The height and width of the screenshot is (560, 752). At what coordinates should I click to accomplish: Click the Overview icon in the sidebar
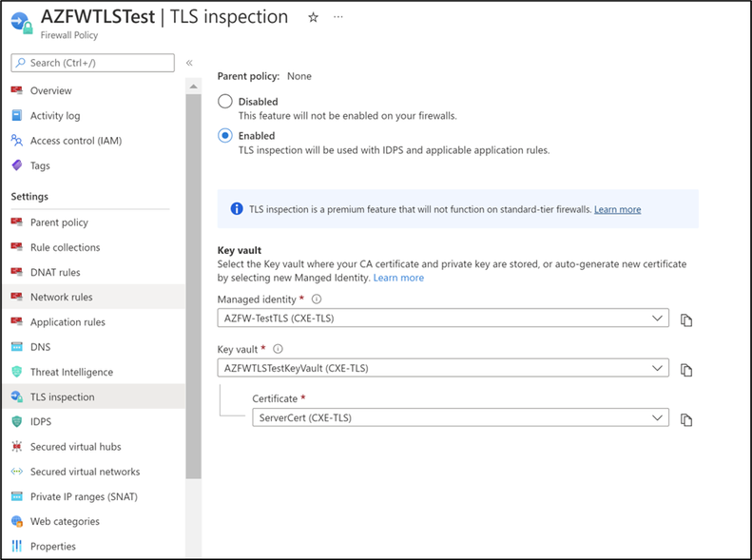click(17, 90)
